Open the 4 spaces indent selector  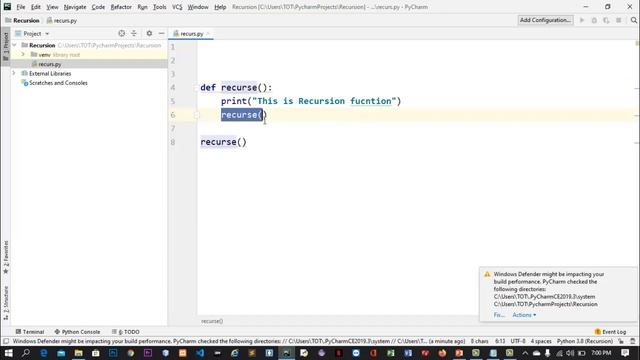[541, 341]
